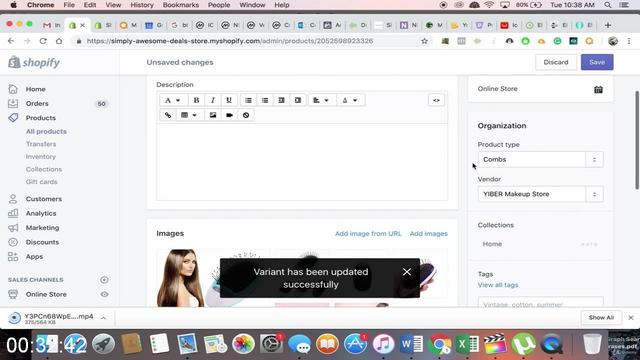View Online Store with the eye icon
Viewport: 640px width, 360px height.
tap(104, 294)
